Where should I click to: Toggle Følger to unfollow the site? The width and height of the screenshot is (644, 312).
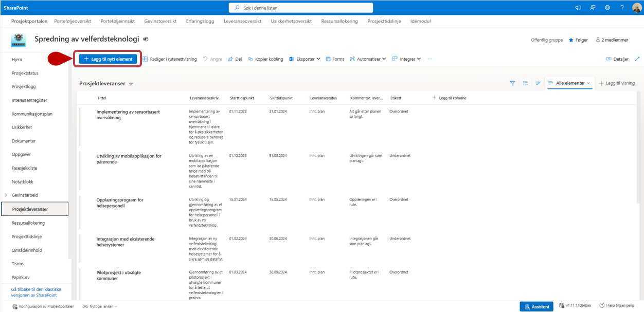578,40
